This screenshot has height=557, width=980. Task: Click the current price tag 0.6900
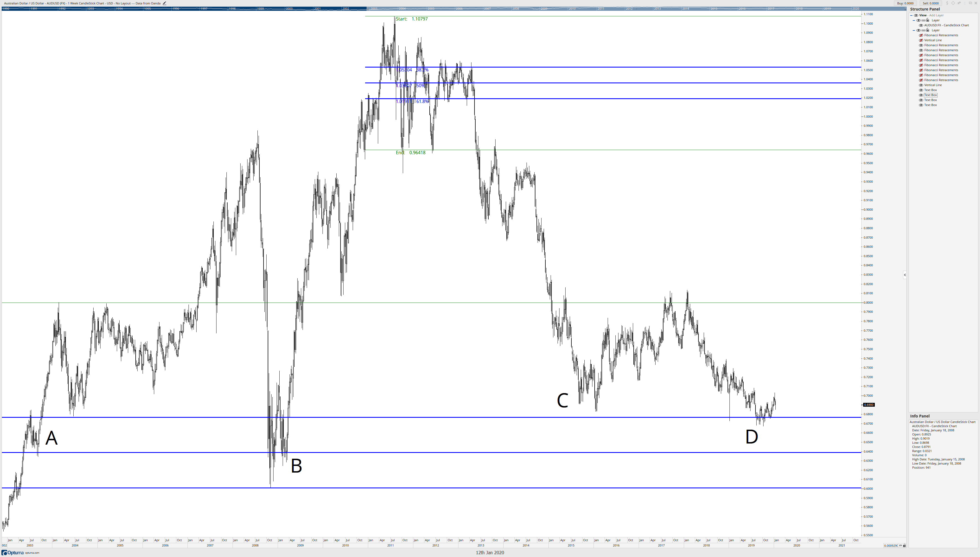[x=869, y=405]
